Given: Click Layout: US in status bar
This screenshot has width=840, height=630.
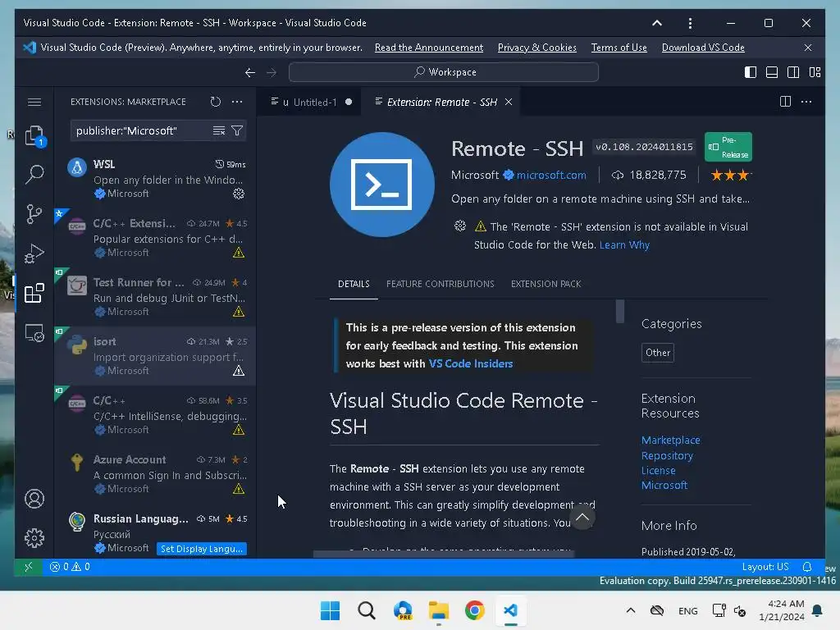Looking at the screenshot, I should 765,567.
